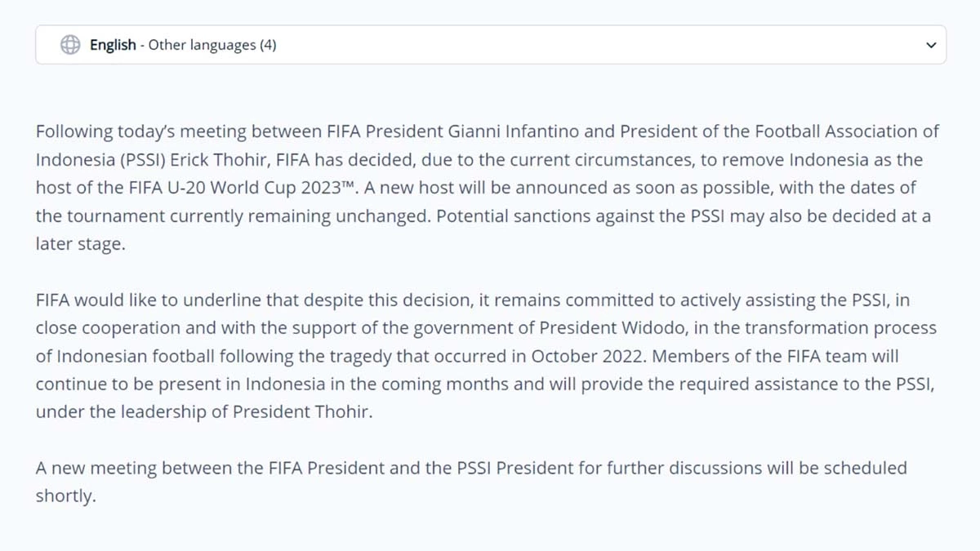
Task: Click the bold 'English' label text
Action: point(113,45)
